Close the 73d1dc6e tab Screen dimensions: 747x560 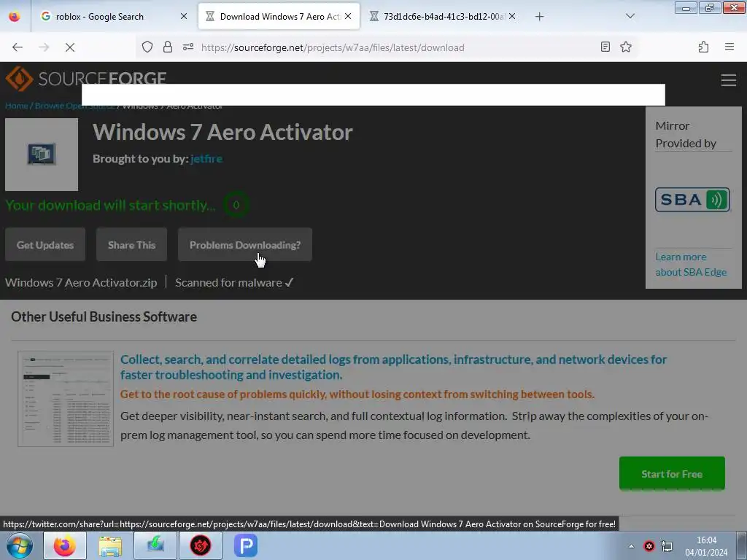coord(511,16)
